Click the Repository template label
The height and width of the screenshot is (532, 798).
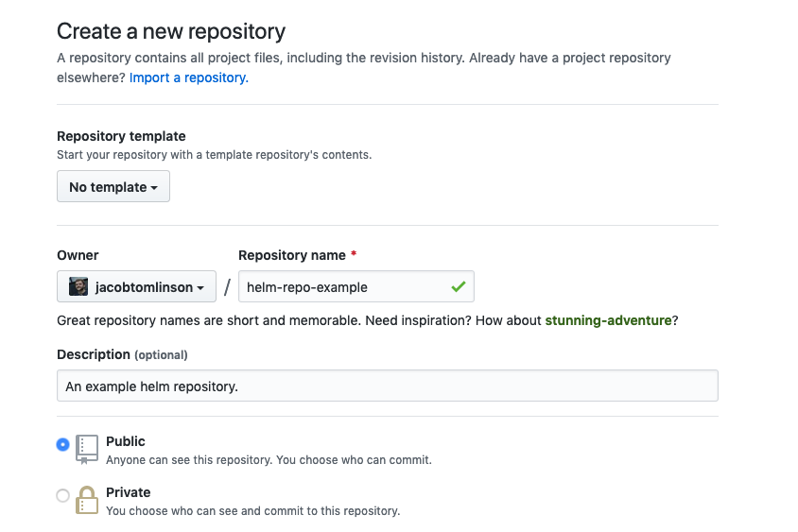(121, 136)
